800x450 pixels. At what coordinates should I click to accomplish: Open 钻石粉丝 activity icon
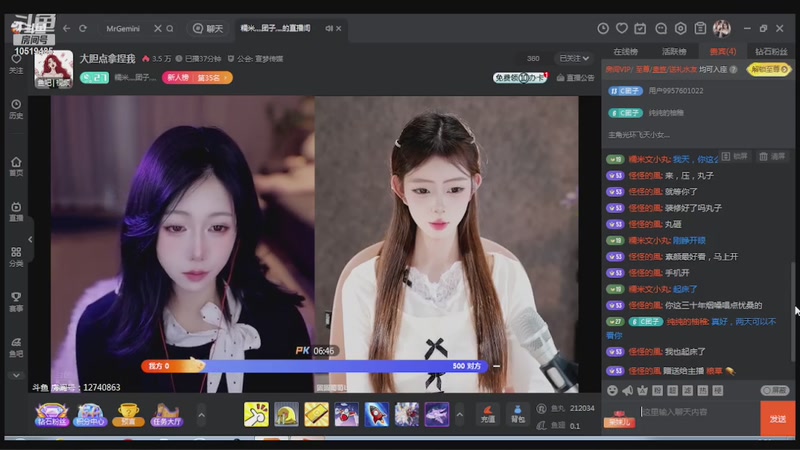coord(51,414)
